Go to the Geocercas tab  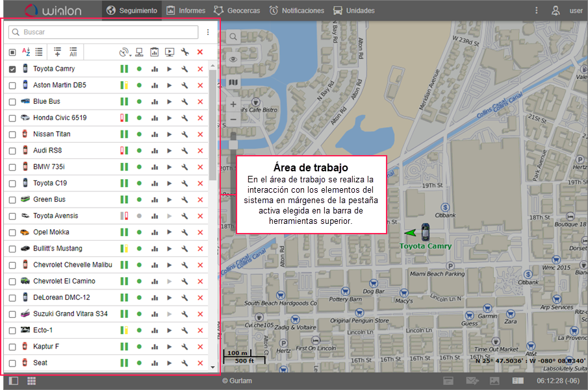click(x=236, y=10)
